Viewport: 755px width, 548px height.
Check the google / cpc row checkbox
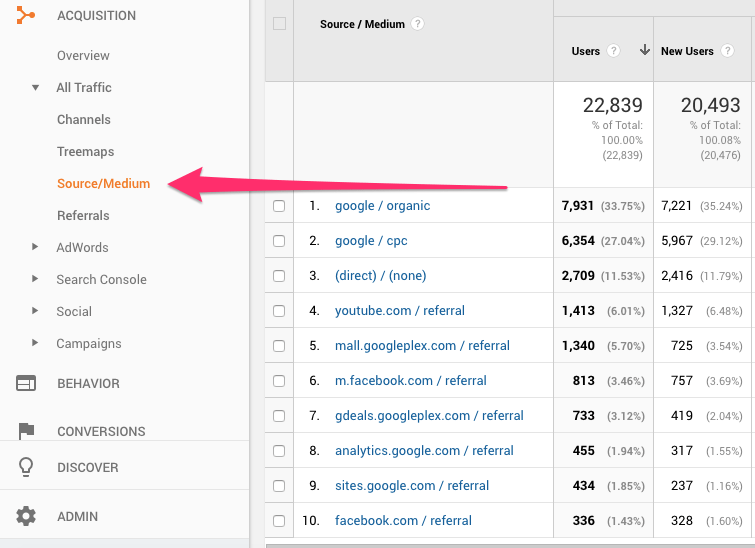[x=279, y=241]
